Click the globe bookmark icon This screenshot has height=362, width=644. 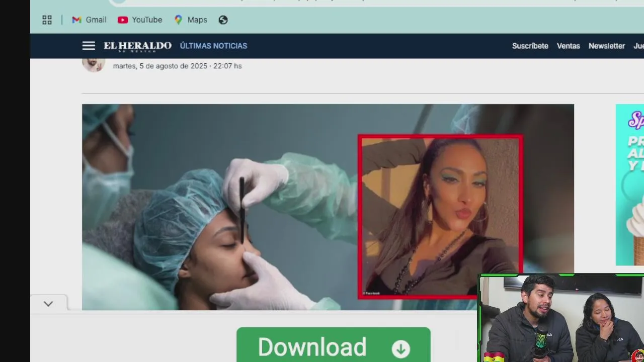(223, 20)
